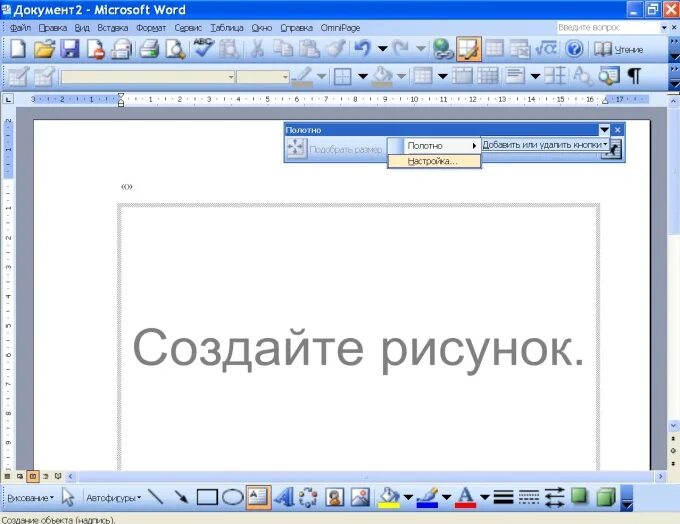The height and width of the screenshot is (524, 680).
Task: Select the Rectangle shape tool
Action: tap(207, 497)
